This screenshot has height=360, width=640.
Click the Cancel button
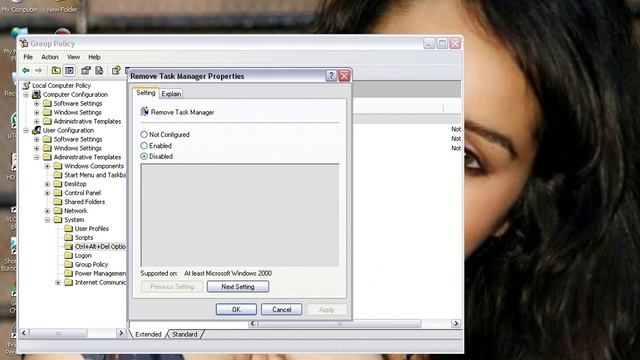(282, 309)
